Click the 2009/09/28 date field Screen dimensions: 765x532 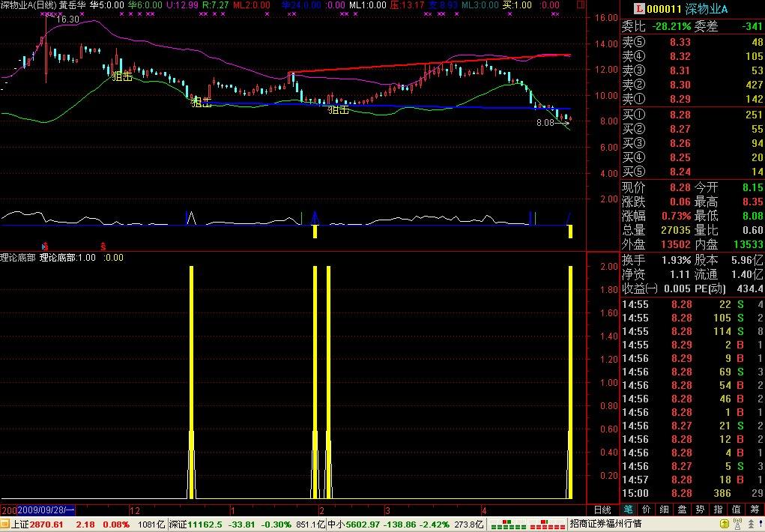click(46, 510)
